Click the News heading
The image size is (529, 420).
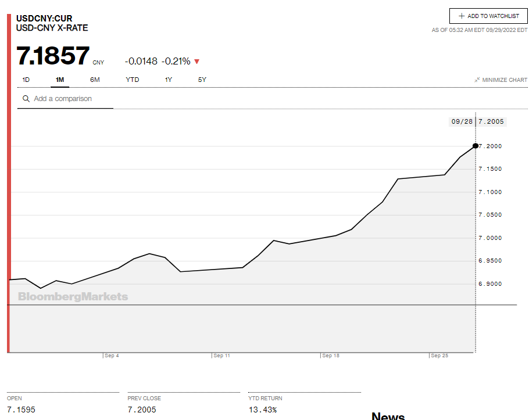[x=388, y=416]
